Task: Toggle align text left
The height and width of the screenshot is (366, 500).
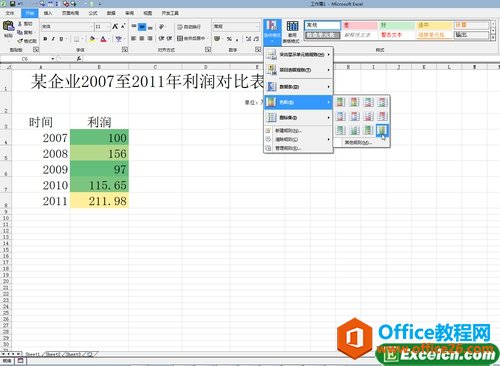Action: tap(134, 38)
